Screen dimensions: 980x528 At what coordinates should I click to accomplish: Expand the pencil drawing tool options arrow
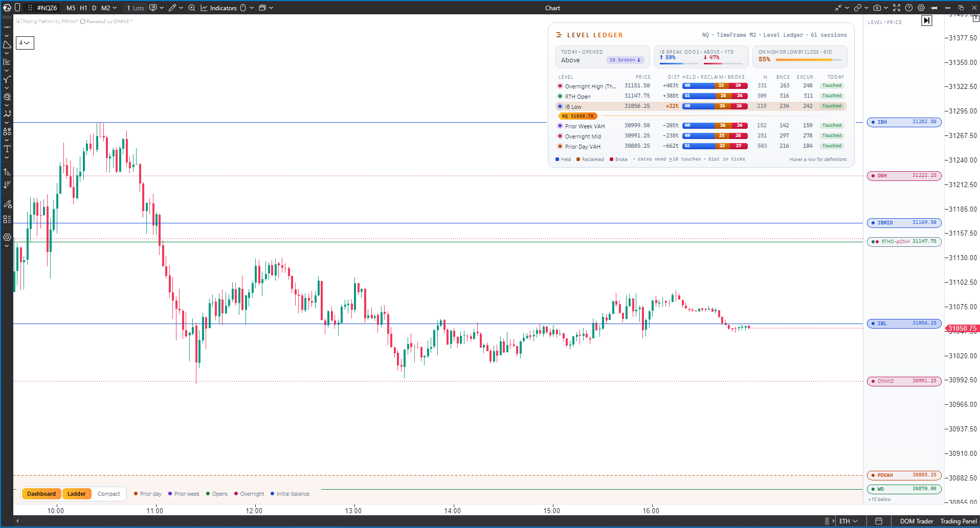tap(181, 8)
